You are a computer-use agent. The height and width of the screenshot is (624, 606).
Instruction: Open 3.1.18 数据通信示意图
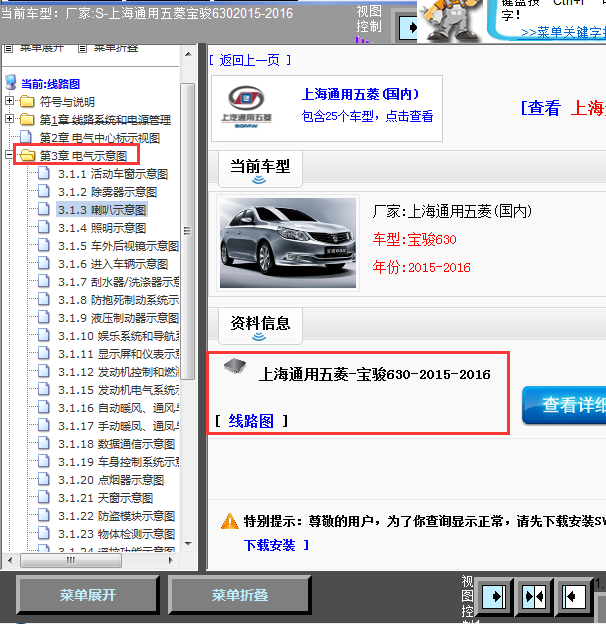coord(117,444)
